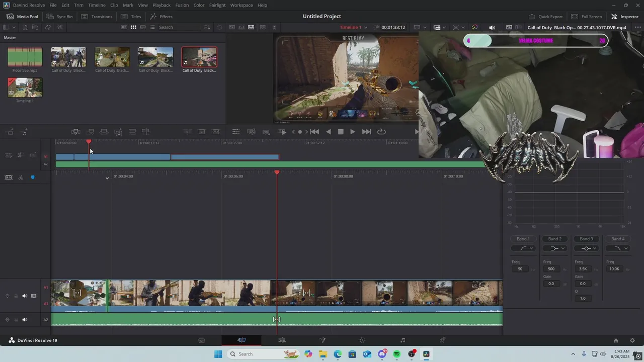Viewport: 644px width, 362px height.
Task: Go to Project Manager home icon
Action: pyautogui.click(x=616, y=340)
